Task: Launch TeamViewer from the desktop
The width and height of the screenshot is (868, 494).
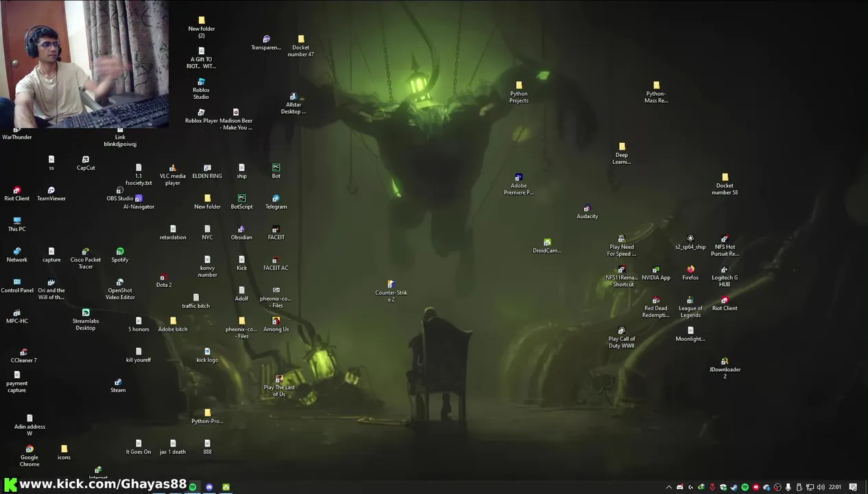Action: point(51,193)
